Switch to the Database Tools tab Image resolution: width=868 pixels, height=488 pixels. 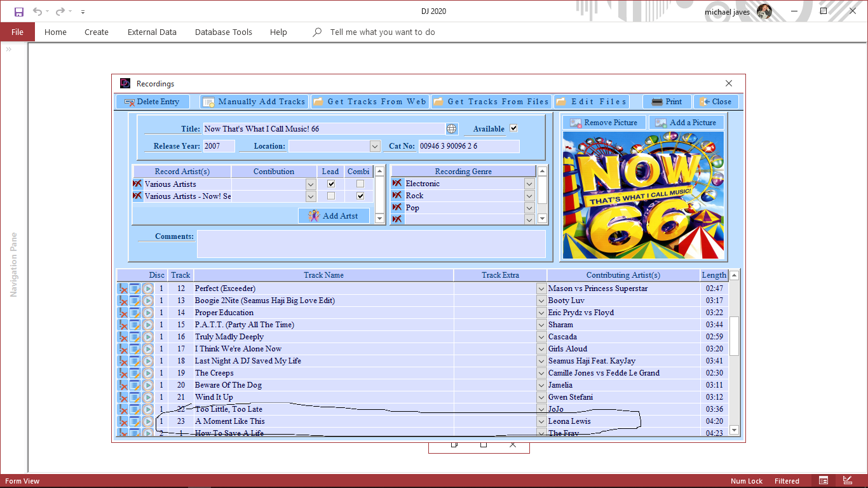223,32
